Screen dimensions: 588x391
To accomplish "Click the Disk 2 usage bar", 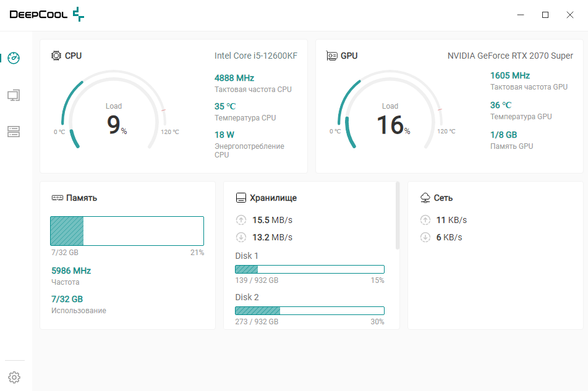I will [310, 311].
